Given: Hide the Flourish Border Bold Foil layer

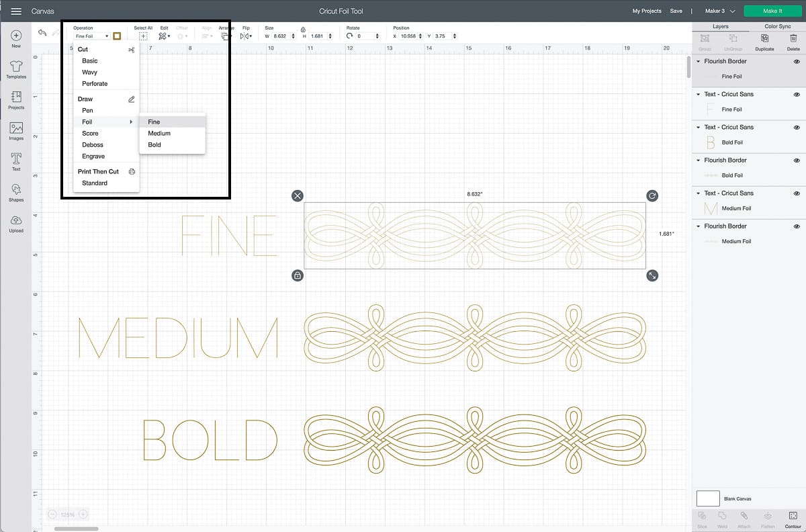Looking at the screenshot, I should (x=797, y=160).
